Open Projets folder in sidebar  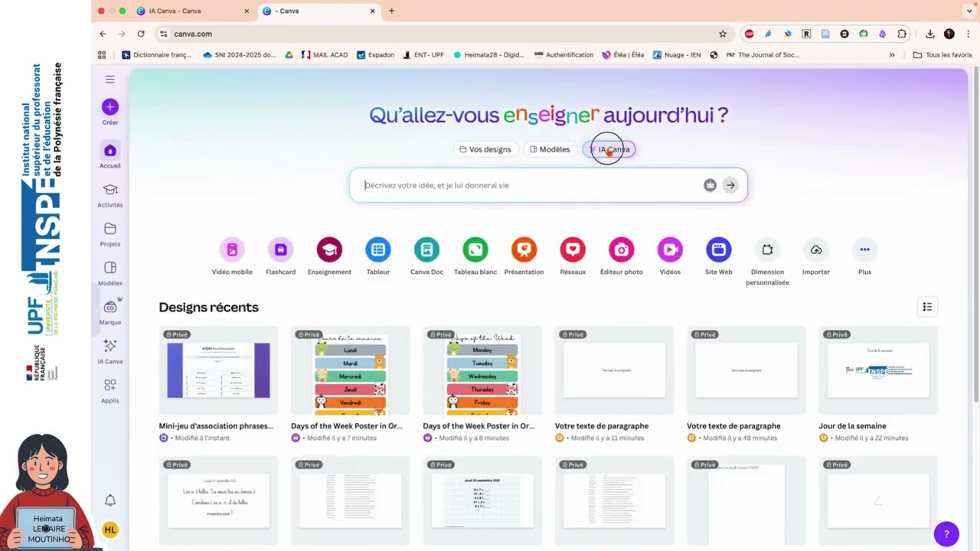pos(110,234)
